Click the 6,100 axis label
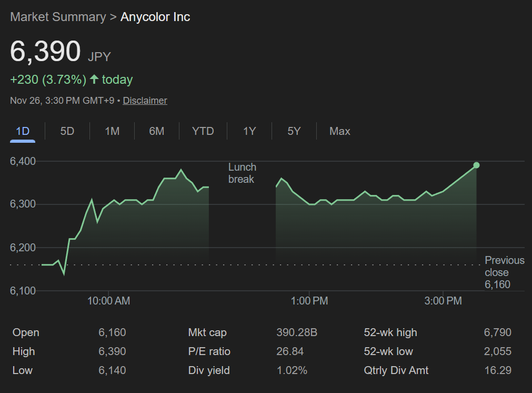 pyautogui.click(x=23, y=291)
